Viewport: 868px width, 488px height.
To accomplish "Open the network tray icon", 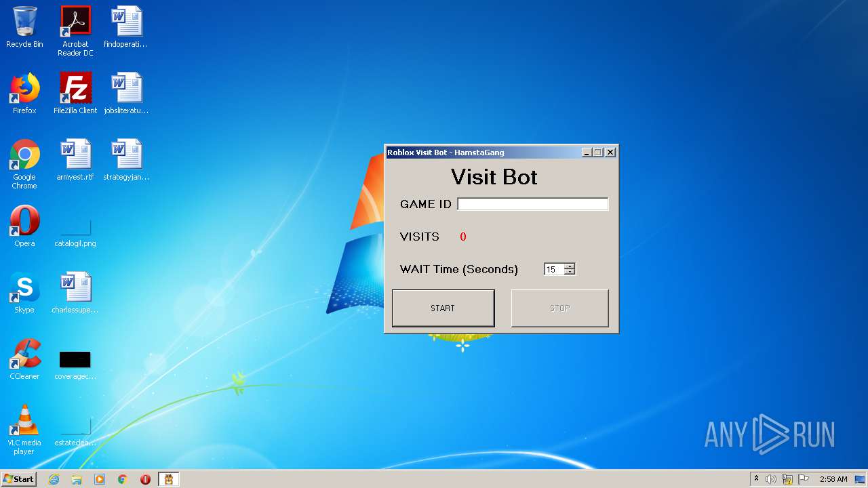I will tap(787, 479).
